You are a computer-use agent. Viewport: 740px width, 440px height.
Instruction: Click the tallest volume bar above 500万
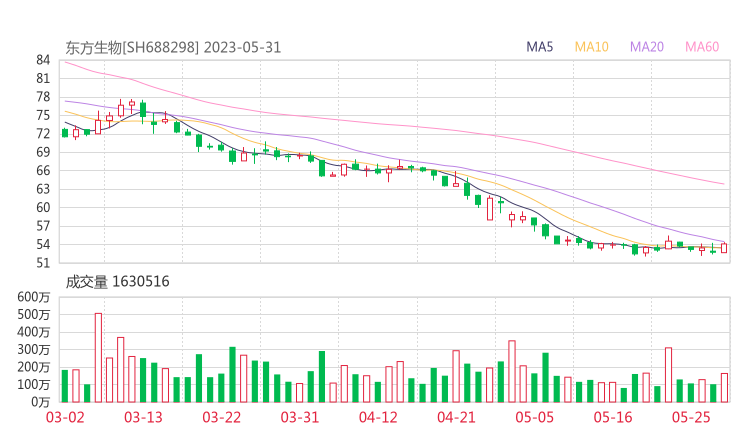point(98,358)
